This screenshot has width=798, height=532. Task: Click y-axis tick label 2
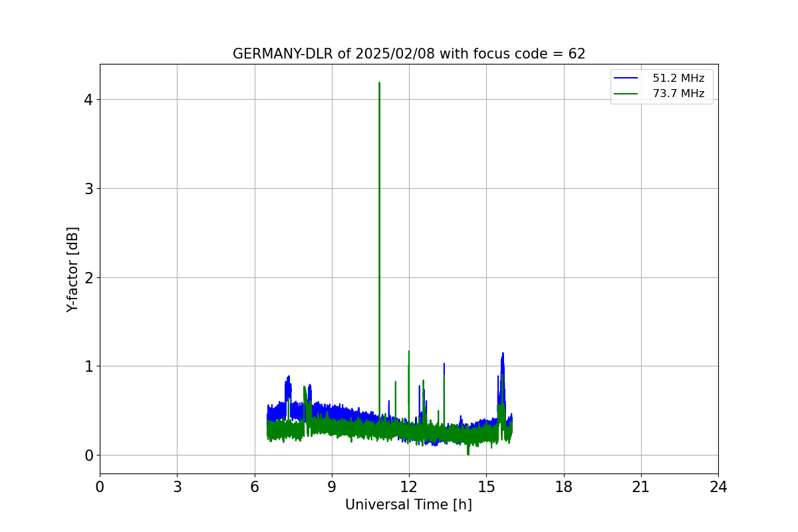click(x=88, y=277)
